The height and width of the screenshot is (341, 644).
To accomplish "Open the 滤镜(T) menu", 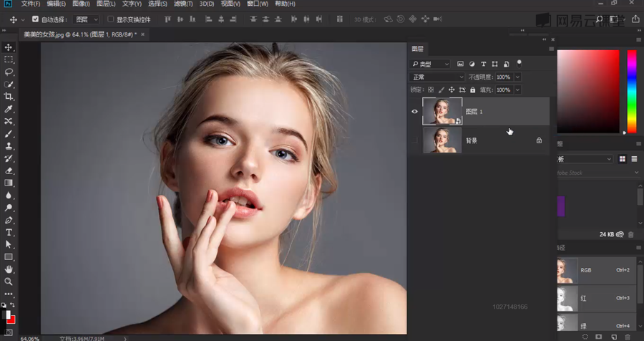I will tap(182, 4).
